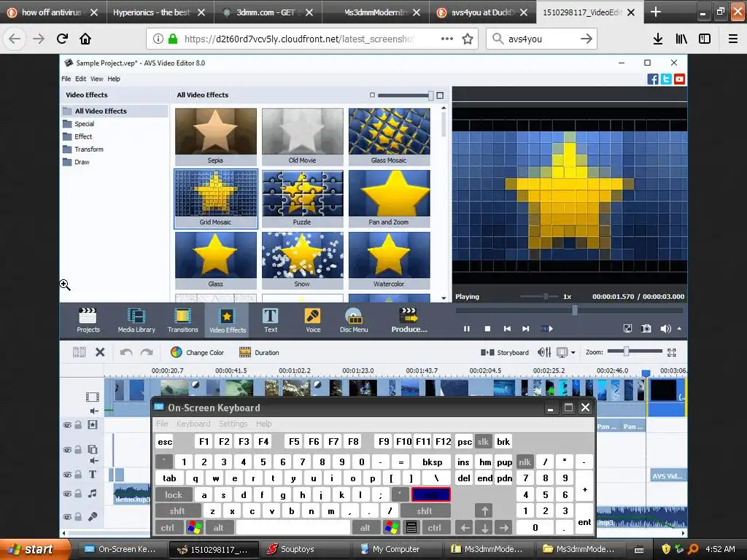Open the Projects section
Viewport: 747px width, 560px height.
click(x=88, y=320)
